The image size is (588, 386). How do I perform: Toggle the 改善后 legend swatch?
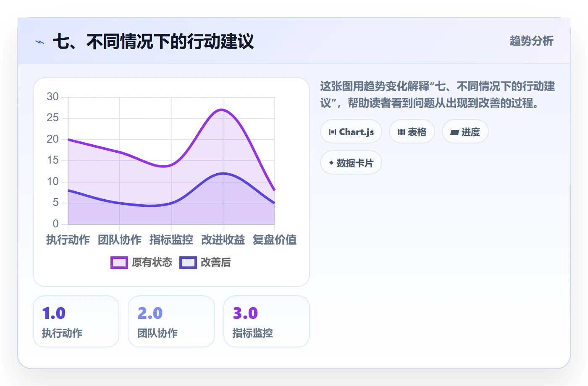188,263
